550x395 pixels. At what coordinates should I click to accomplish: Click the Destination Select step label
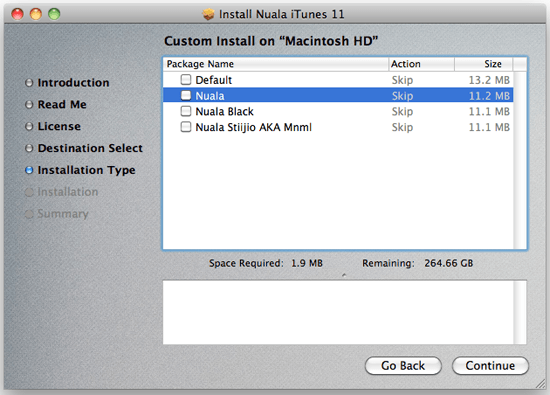[90, 148]
